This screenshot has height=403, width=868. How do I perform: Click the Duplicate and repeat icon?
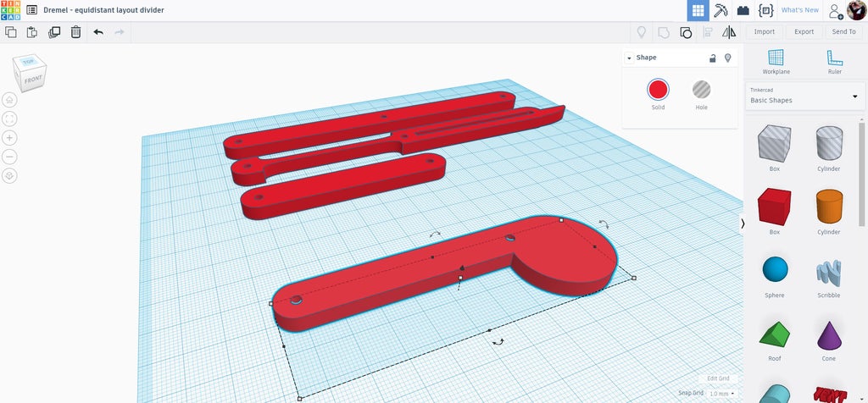pyautogui.click(x=54, y=32)
